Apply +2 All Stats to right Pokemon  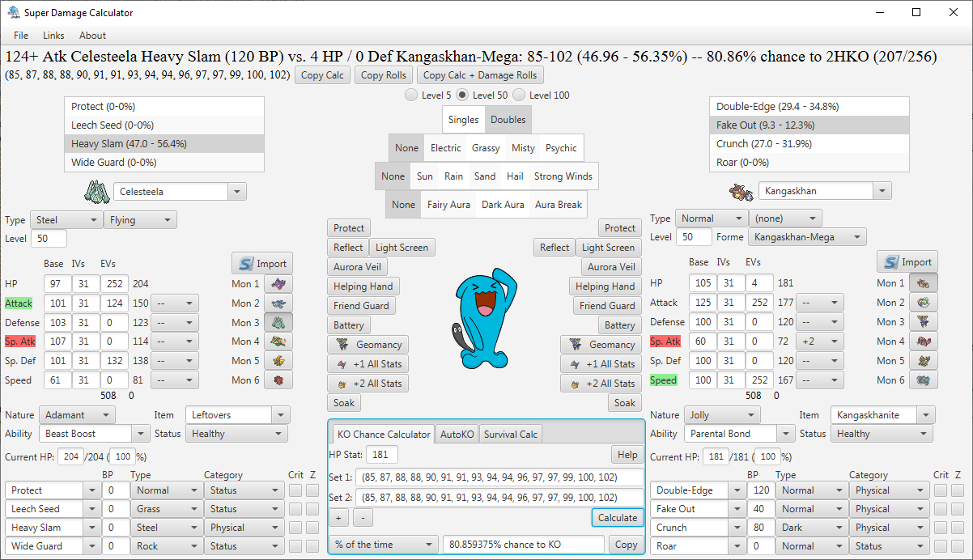point(601,384)
